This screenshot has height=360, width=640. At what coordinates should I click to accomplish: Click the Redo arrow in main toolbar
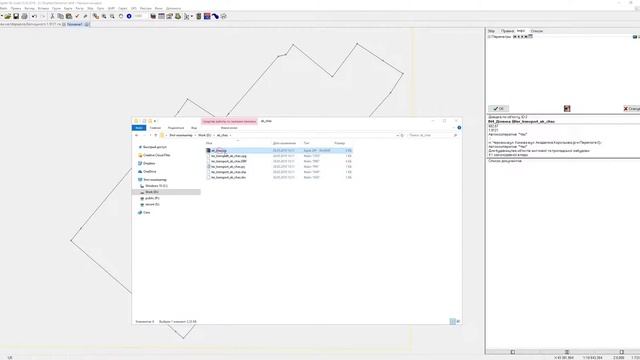42,16
